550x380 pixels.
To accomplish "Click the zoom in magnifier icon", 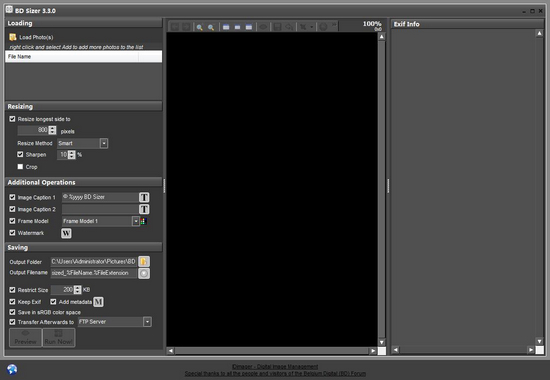I will click(x=200, y=27).
